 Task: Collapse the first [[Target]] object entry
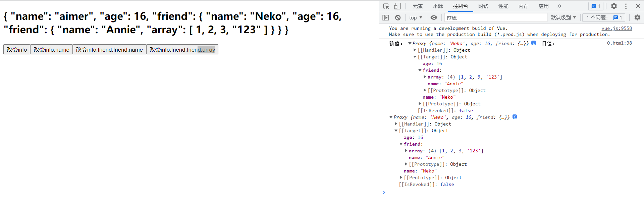click(415, 57)
